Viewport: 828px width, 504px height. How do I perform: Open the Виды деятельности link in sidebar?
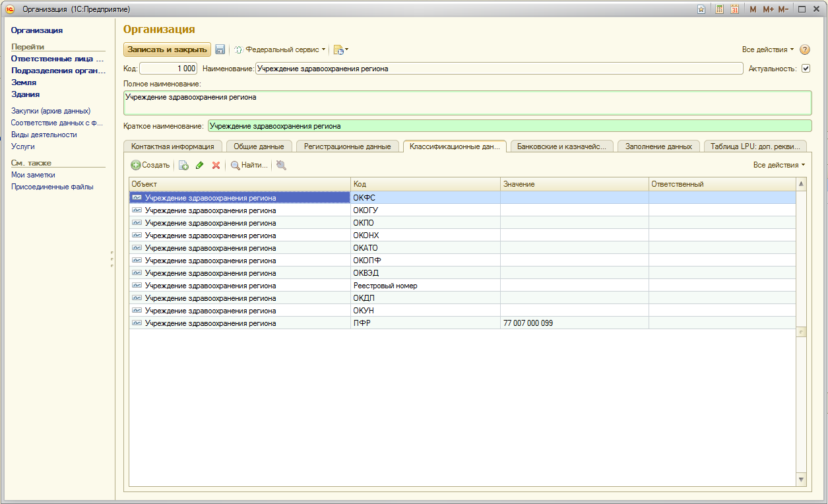pos(44,135)
